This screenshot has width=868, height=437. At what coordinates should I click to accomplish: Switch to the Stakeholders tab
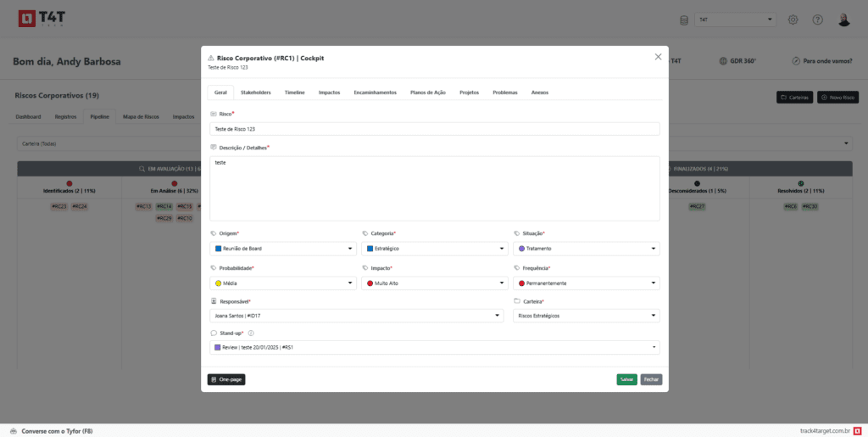255,92
